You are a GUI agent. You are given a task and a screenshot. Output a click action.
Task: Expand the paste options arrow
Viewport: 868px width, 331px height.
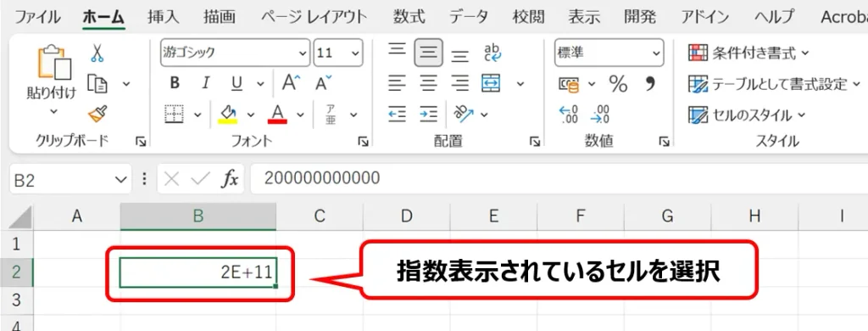(53, 111)
